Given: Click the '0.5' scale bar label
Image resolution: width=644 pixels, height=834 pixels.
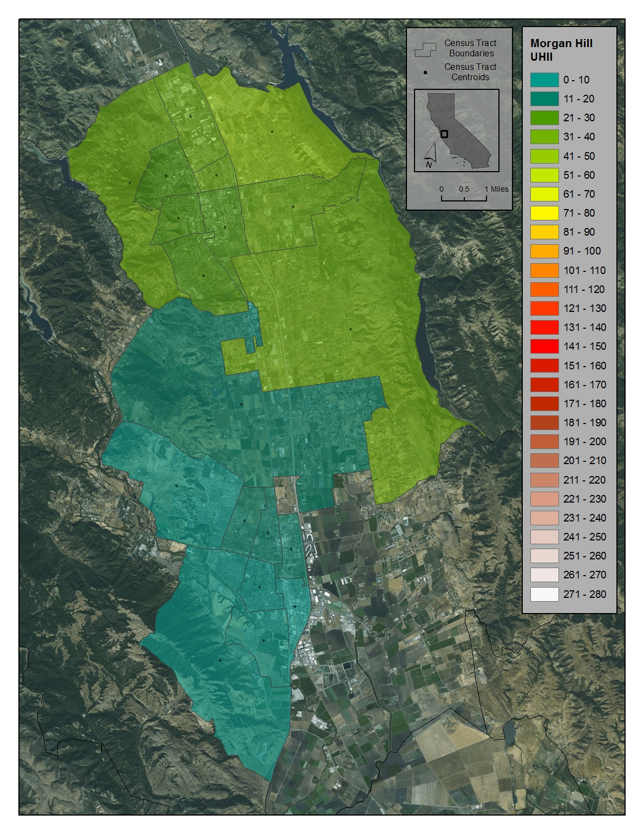Looking at the screenshot, I should coord(464,189).
